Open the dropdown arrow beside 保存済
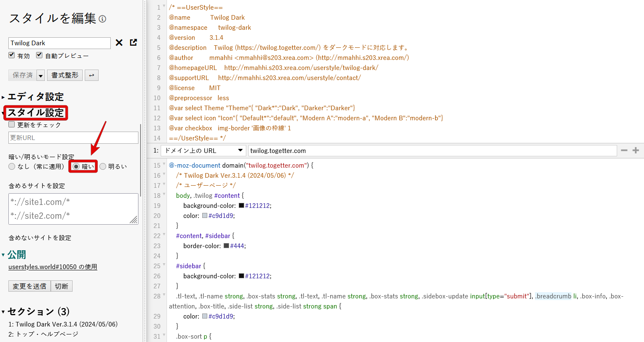Viewport: 644px width, 342px height. 41,75
